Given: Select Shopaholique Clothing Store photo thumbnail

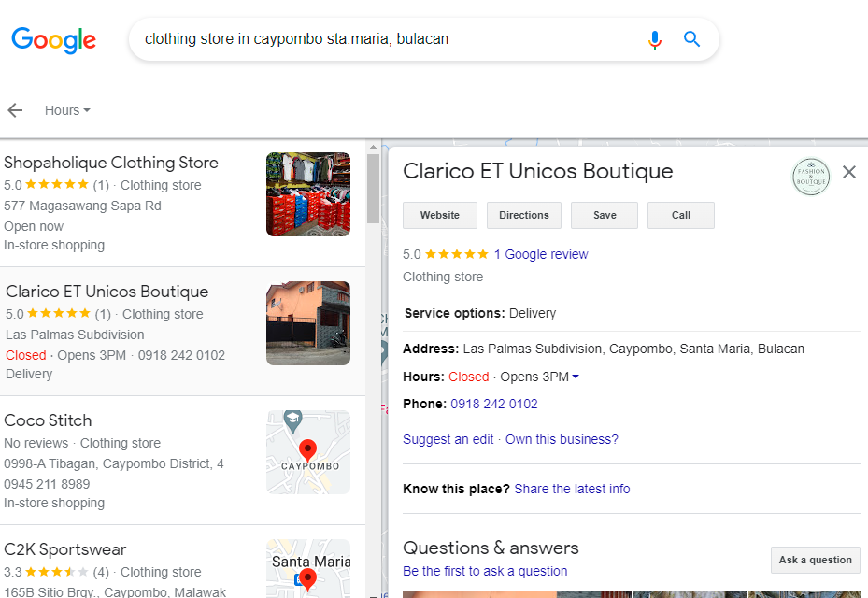Looking at the screenshot, I should (x=307, y=194).
